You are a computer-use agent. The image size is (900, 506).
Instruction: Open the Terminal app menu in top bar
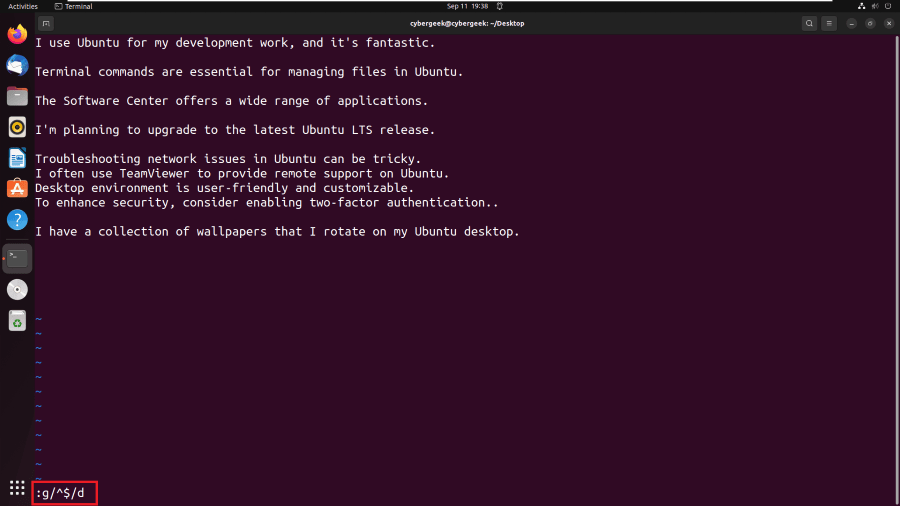[x=73, y=6]
